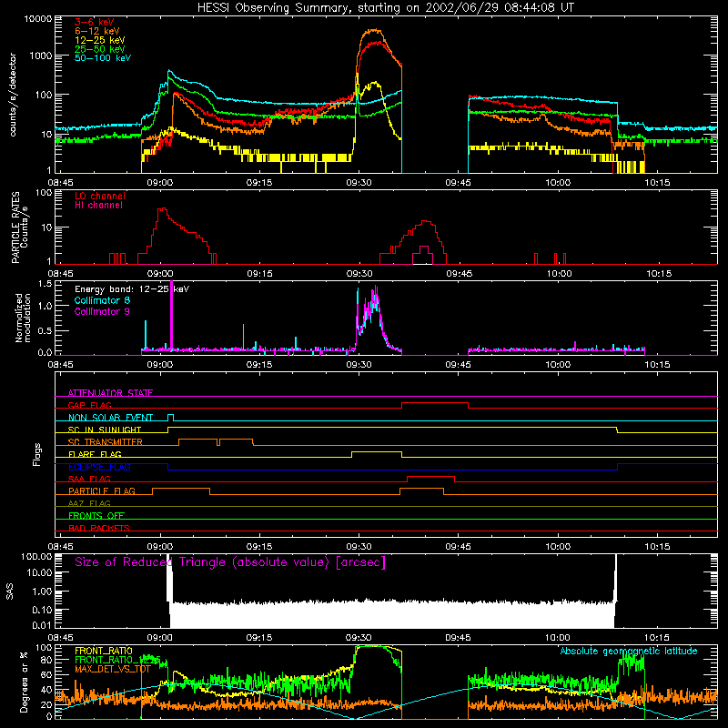728x728 pixels.
Task: Select the 6-12 keV legend label
Action: [97, 31]
